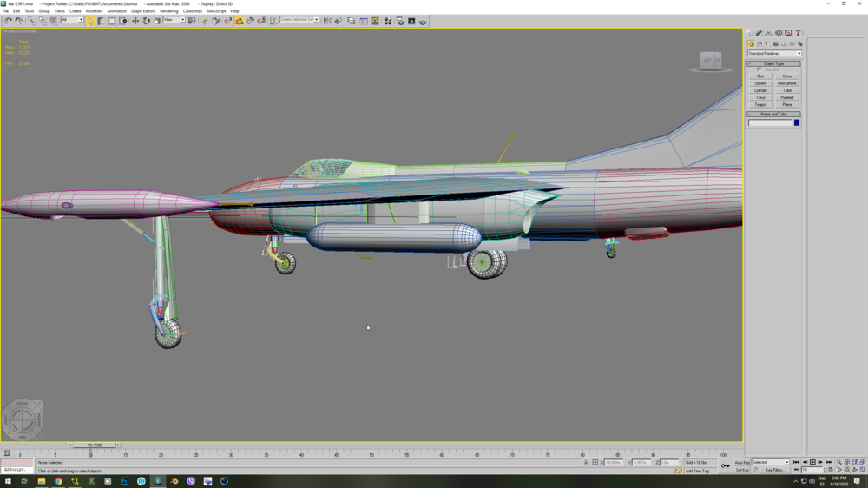Image resolution: width=868 pixels, height=488 pixels.
Task: Click the ViewCube in the viewport
Action: [710, 60]
